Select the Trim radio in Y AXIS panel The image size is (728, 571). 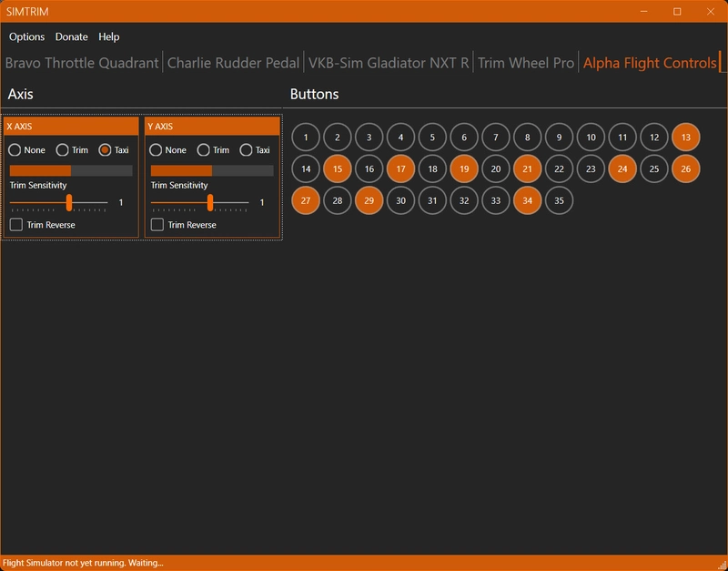point(205,150)
